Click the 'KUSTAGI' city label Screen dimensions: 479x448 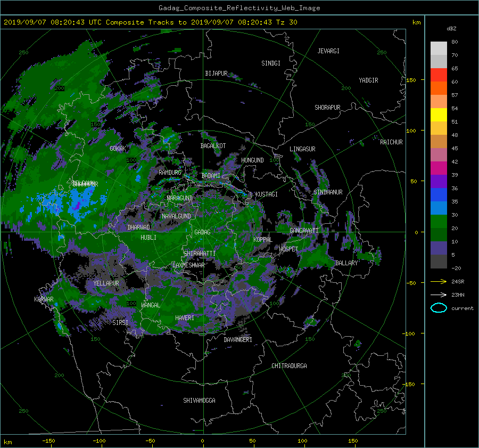click(267, 194)
